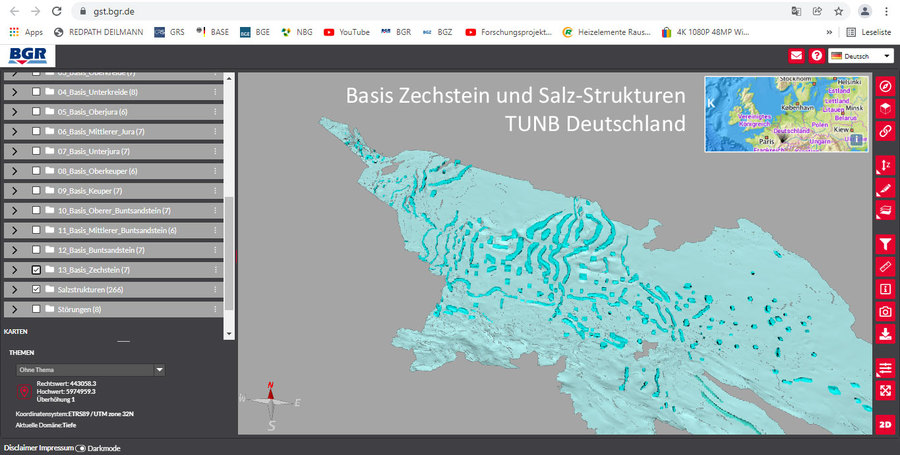The width and height of the screenshot is (900, 455).
Task: Click the download icon in right toolbar
Action: (885, 334)
